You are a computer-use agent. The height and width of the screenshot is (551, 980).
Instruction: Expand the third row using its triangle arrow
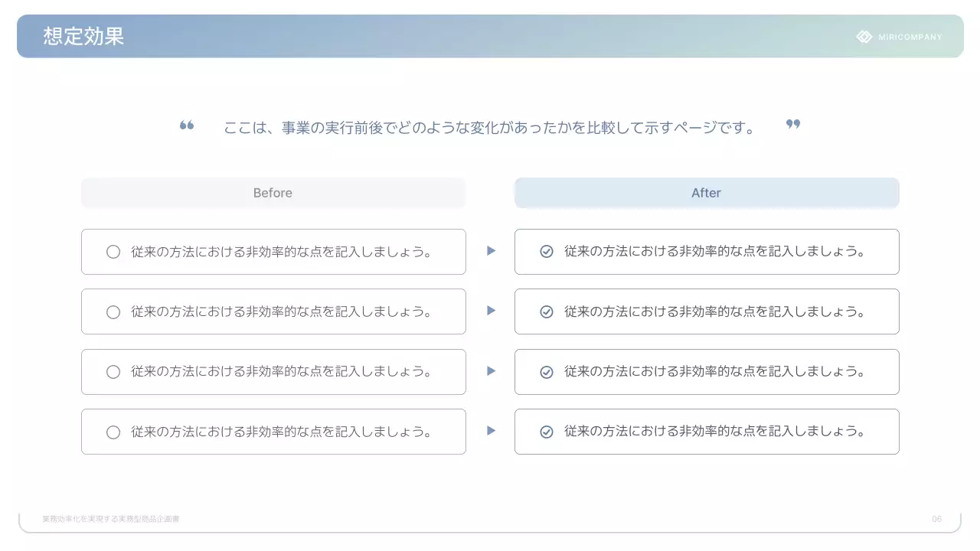[x=491, y=371]
